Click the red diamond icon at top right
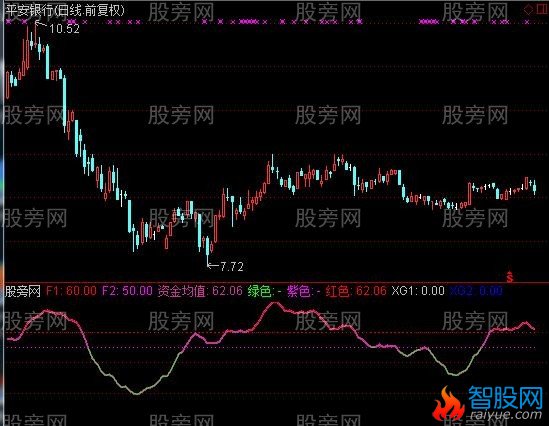The width and height of the screenshot is (549, 426). click(528, 9)
